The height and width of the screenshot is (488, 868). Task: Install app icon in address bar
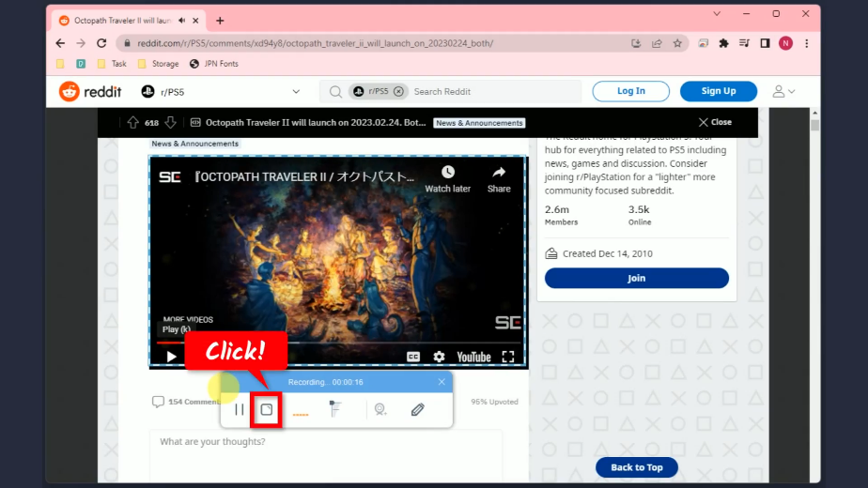click(636, 43)
